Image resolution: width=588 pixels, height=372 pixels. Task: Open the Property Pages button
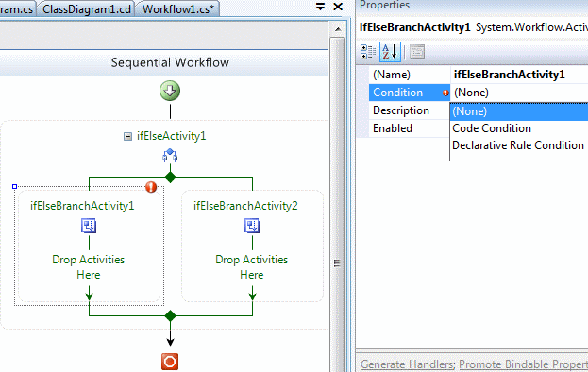[x=417, y=52]
